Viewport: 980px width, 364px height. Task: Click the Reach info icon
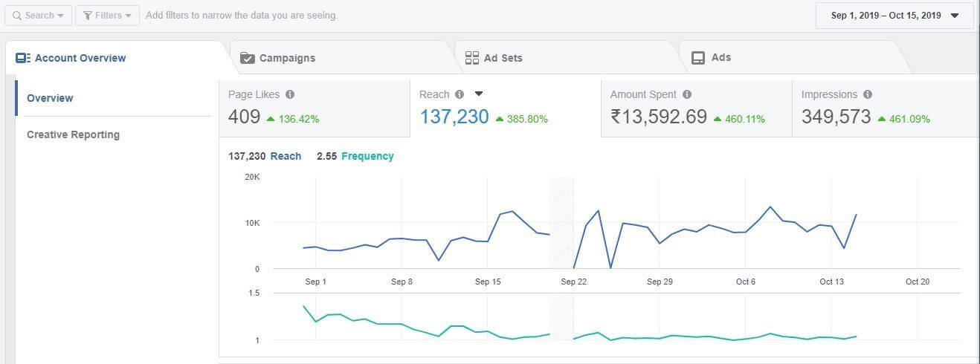click(460, 94)
